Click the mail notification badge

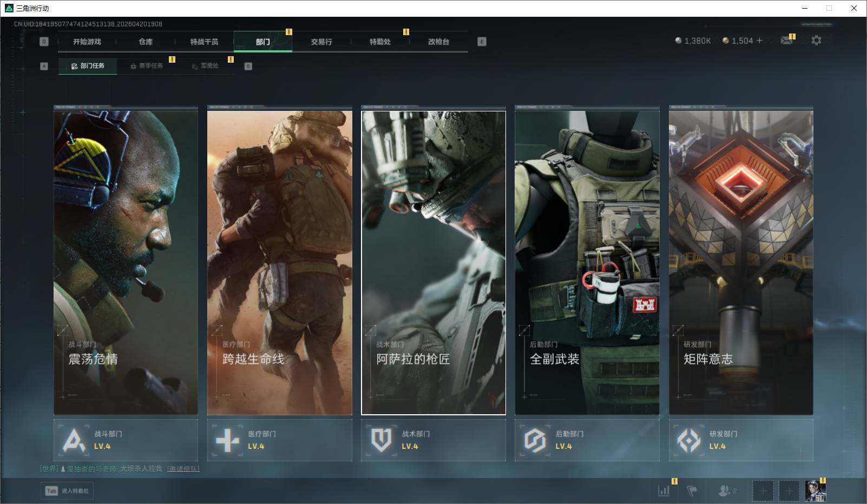pyautogui.click(x=792, y=37)
